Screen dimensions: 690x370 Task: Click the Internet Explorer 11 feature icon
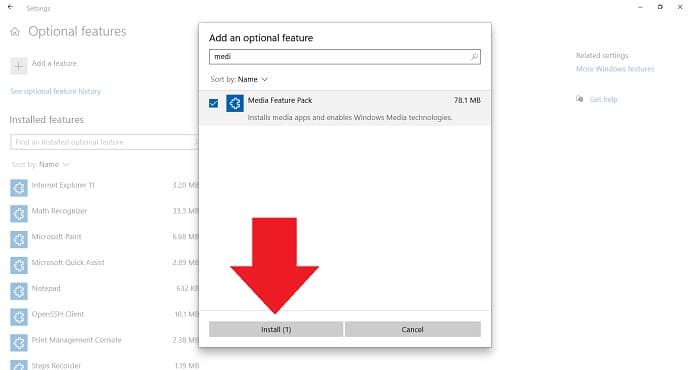(x=19, y=188)
